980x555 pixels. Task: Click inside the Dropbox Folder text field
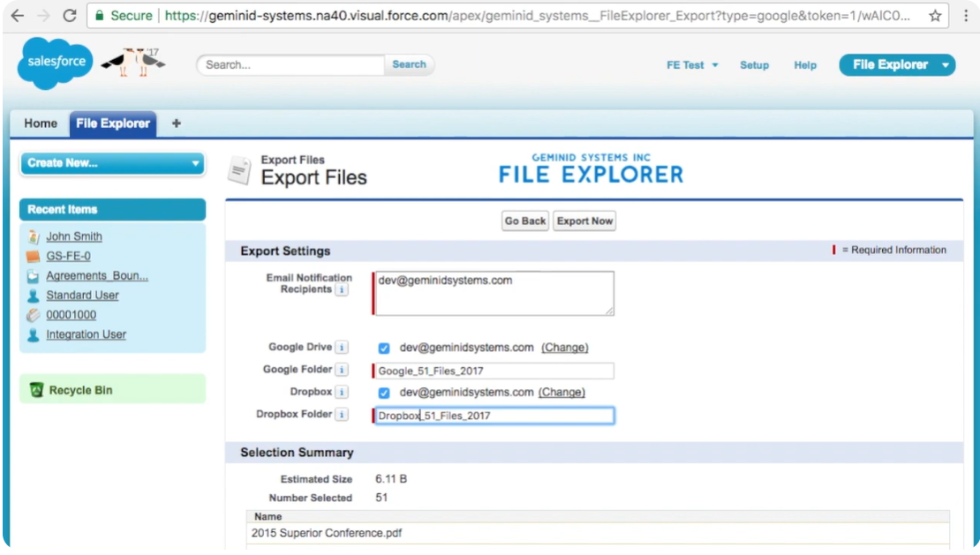[x=493, y=414]
